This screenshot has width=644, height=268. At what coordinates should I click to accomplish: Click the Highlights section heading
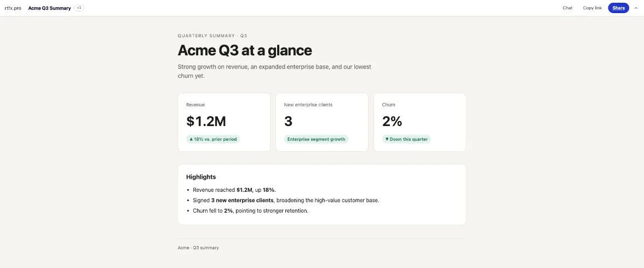coord(201,176)
